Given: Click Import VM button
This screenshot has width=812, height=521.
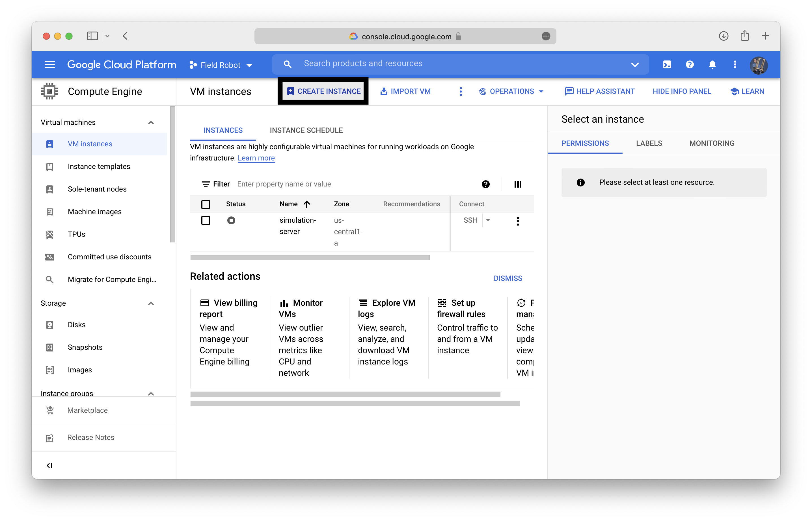Looking at the screenshot, I should click(x=405, y=91).
